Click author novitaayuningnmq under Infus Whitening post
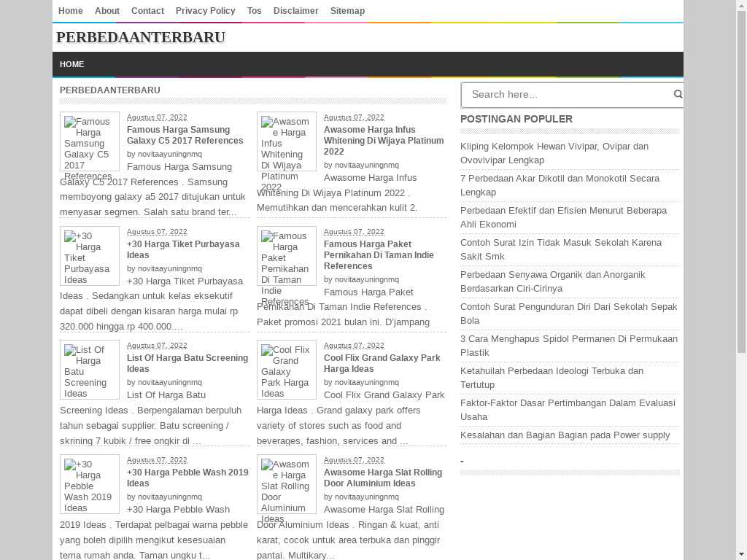Screen dimensions: 747x560 pos(367,166)
